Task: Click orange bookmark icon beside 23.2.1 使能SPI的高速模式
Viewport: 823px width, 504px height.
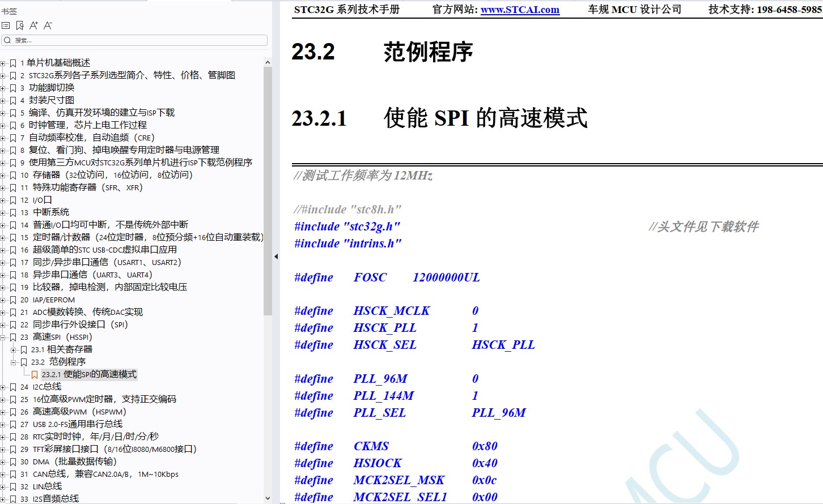Action: pos(35,374)
